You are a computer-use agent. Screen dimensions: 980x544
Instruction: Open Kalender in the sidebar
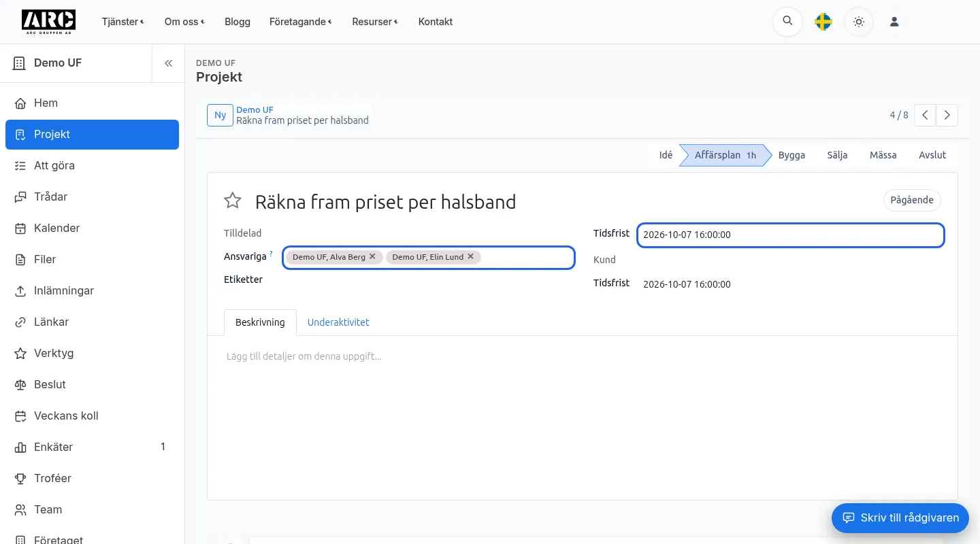click(x=92, y=228)
